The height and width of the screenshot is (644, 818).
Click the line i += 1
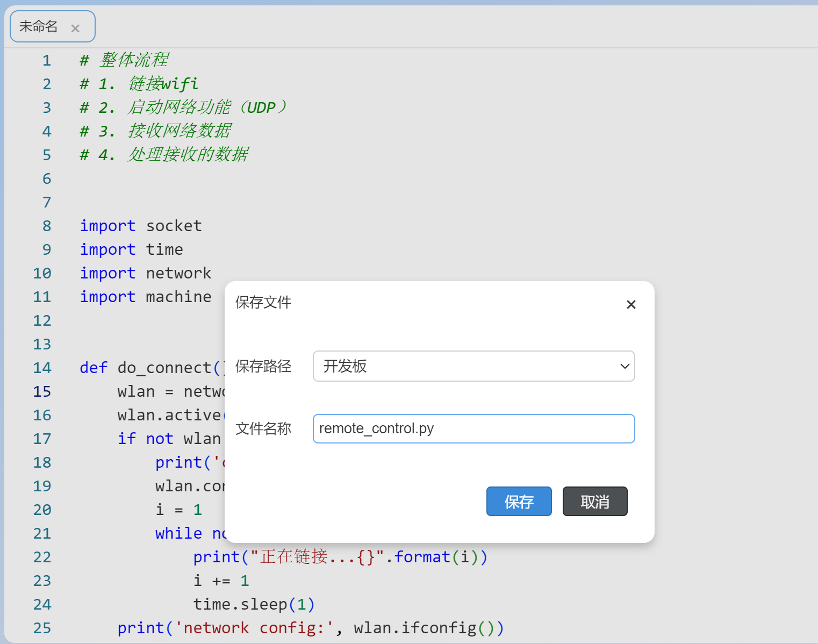point(221,581)
